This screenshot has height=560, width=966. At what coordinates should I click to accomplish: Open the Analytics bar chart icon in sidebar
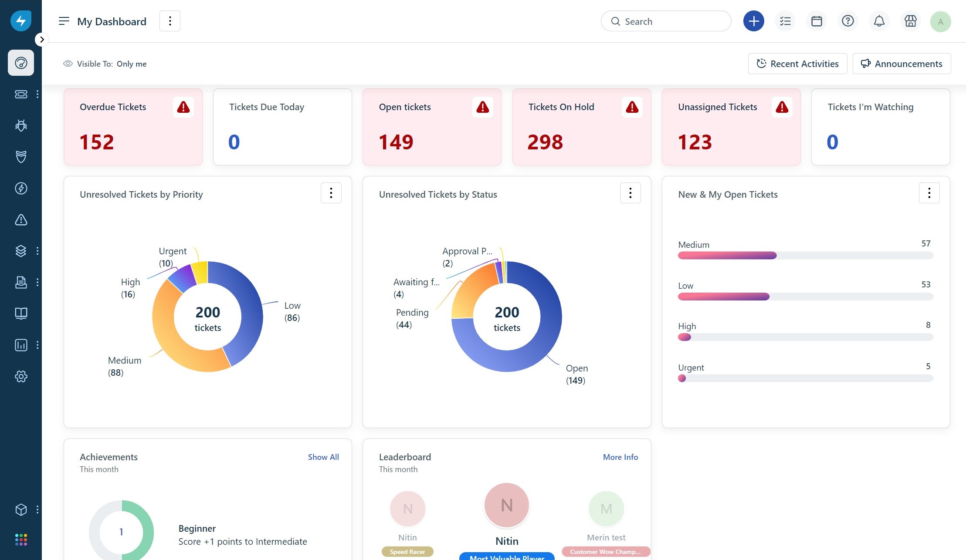(x=20, y=345)
